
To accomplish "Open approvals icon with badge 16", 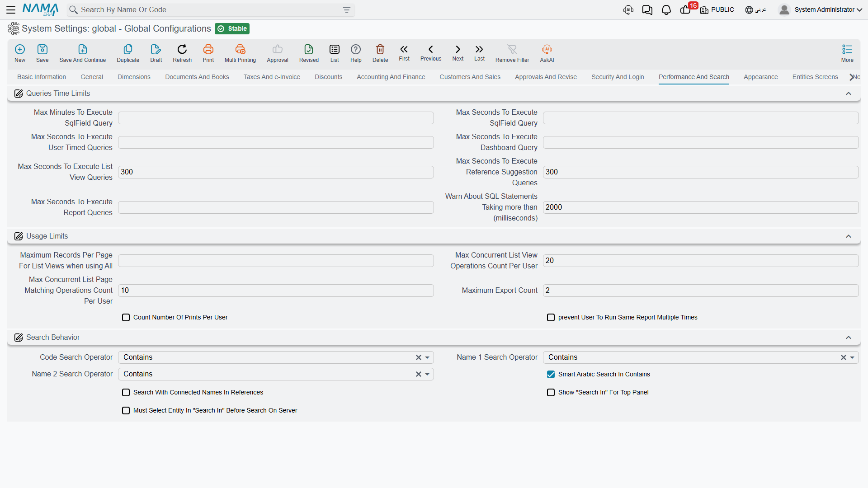I will pyautogui.click(x=686, y=9).
